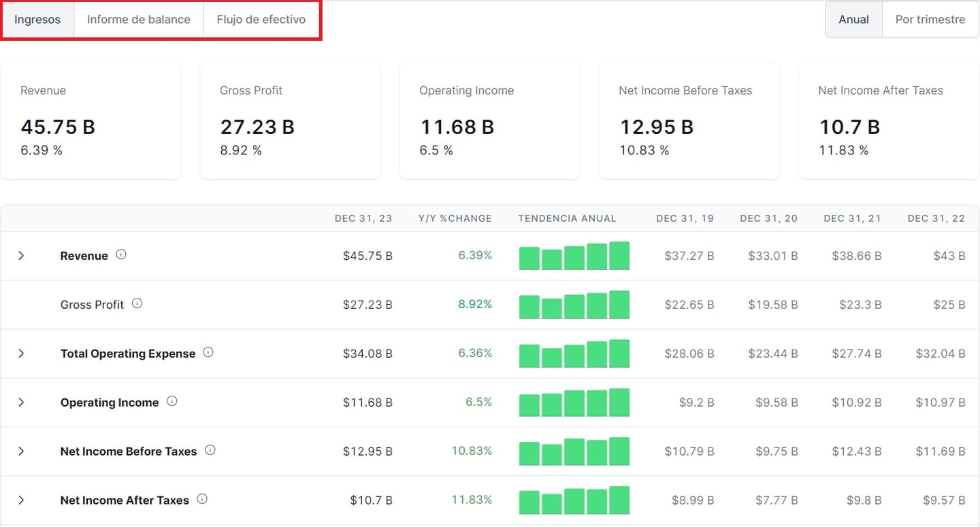Expand the Total Operating Expense row

pos(21,354)
